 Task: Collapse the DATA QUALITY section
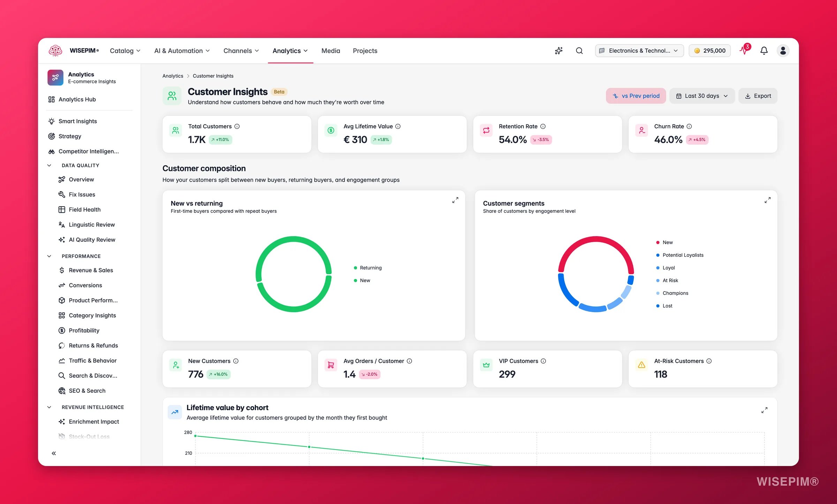point(49,165)
